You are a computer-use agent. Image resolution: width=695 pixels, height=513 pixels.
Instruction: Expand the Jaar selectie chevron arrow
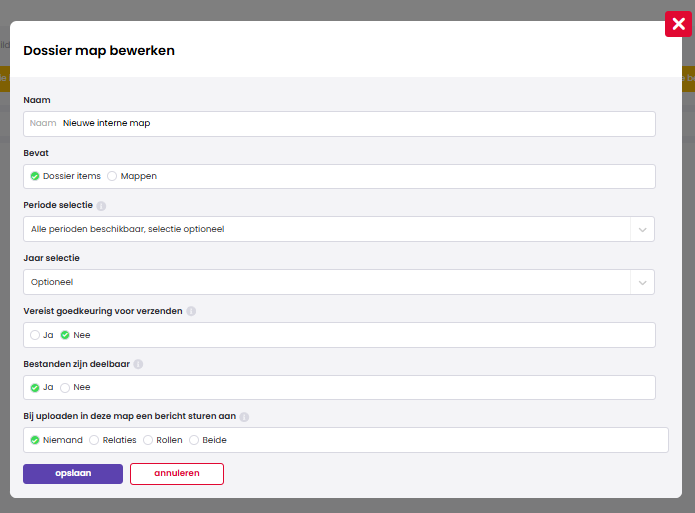[642, 282]
